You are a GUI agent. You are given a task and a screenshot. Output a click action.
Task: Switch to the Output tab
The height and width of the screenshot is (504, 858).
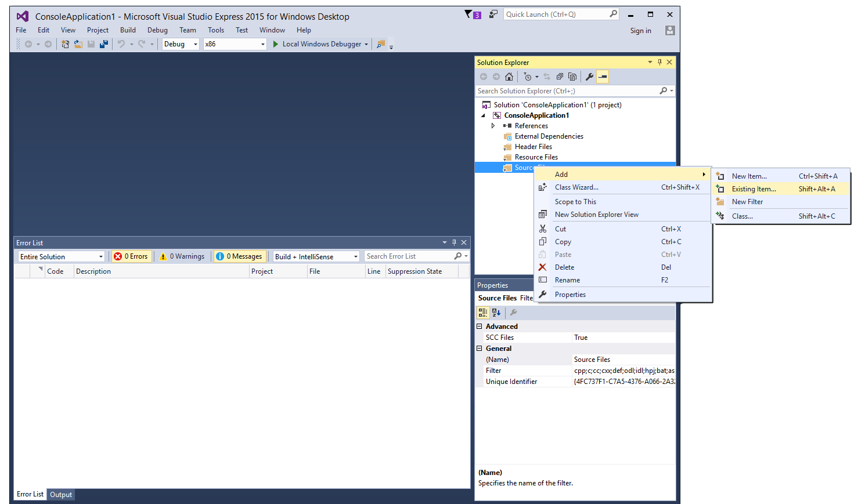coord(61,495)
